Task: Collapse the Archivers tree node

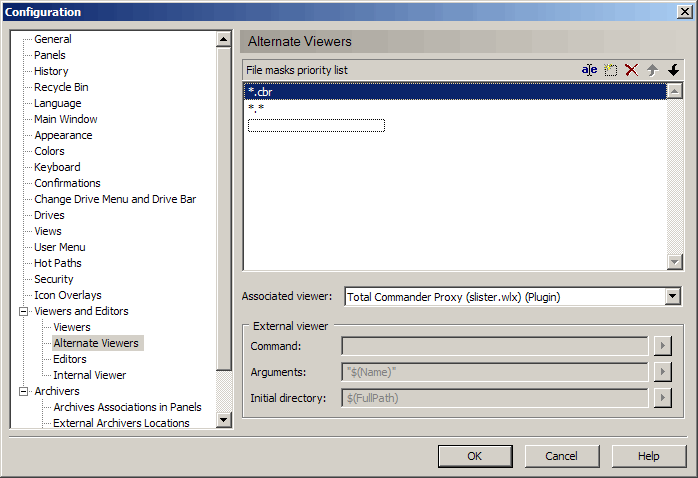Action: [23, 391]
